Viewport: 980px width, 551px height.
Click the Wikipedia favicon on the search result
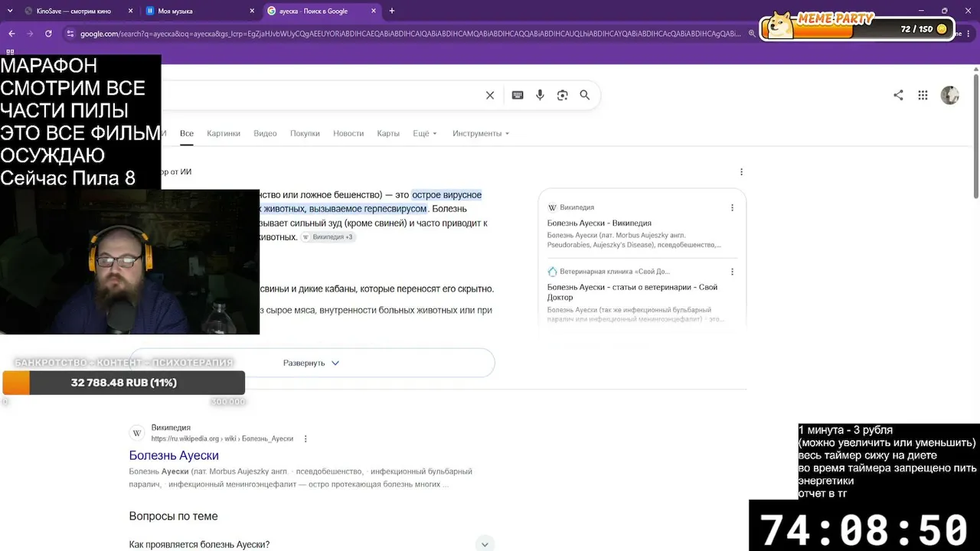point(138,433)
